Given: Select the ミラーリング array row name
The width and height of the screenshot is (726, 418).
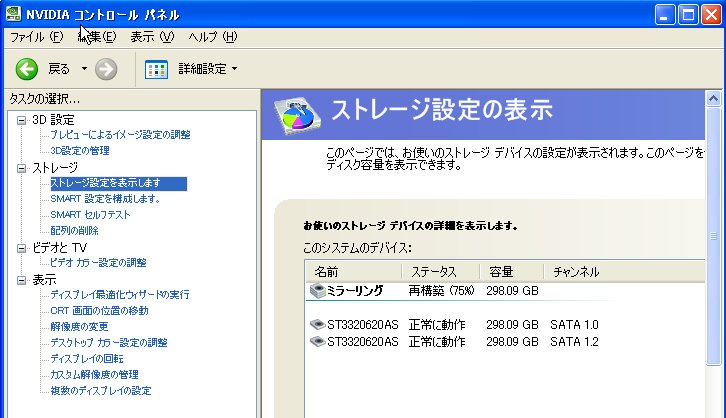Looking at the screenshot, I should click(355, 291).
